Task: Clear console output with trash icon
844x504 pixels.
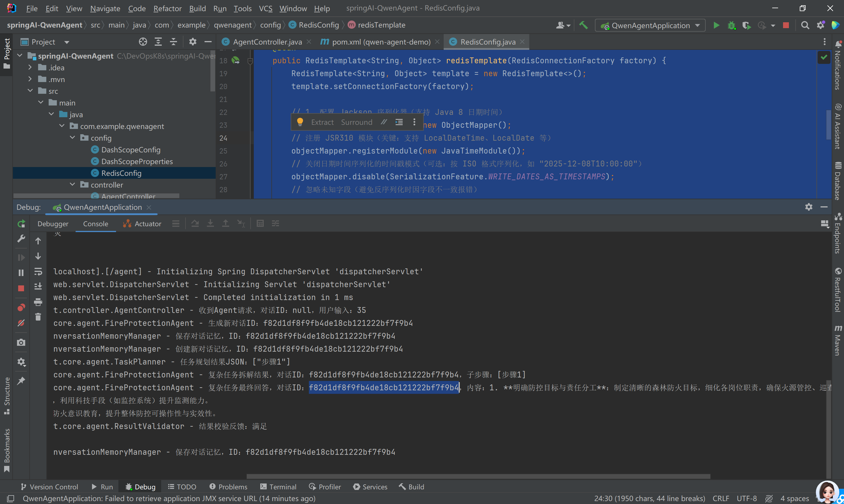Action: (x=38, y=317)
